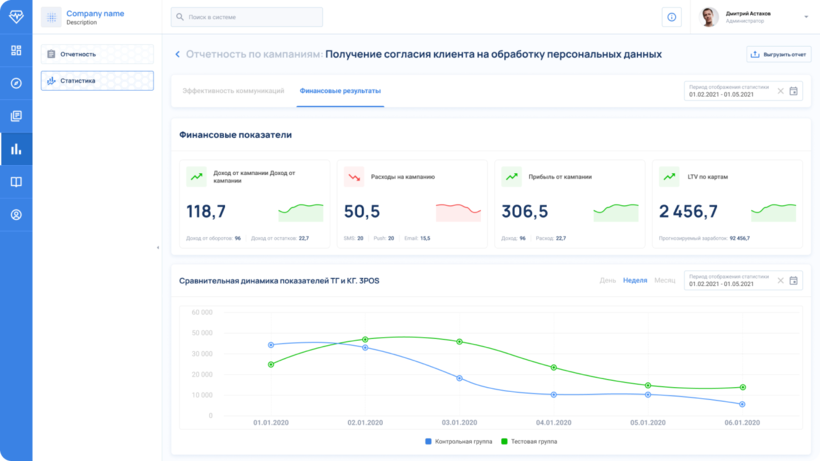Switch chart granularity to День
820x461 pixels.
[607, 280]
